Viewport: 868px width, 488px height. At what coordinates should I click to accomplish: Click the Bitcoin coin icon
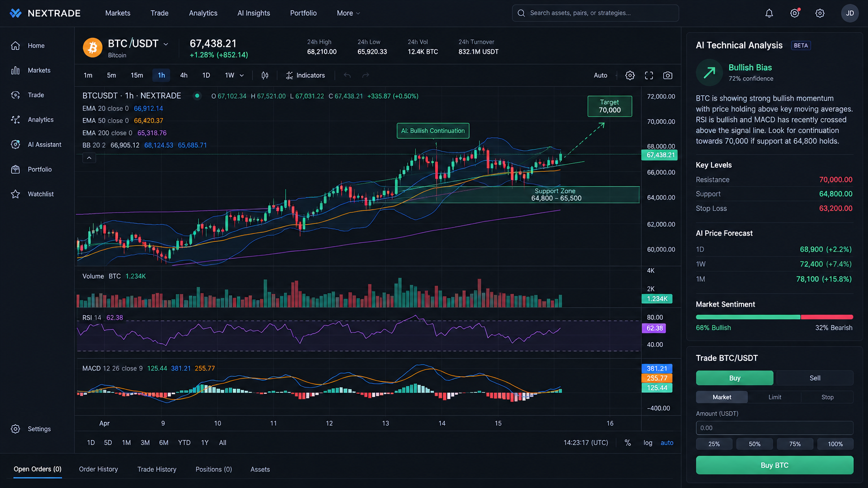pyautogui.click(x=93, y=47)
